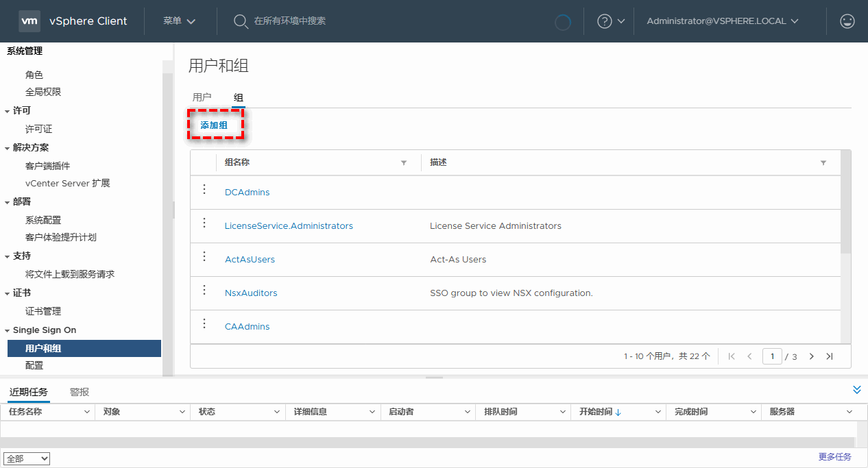Click the smiley feedback icon
The image size is (868, 468).
click(x=847, y=21)
